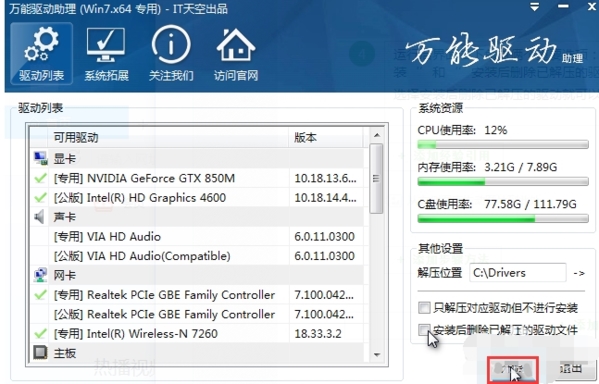Enable 安装后删除已解压的驱动文件 checkbox
The height and width of the screenshot is (384, 599).
pyautogui.click(x=424, y=330)
